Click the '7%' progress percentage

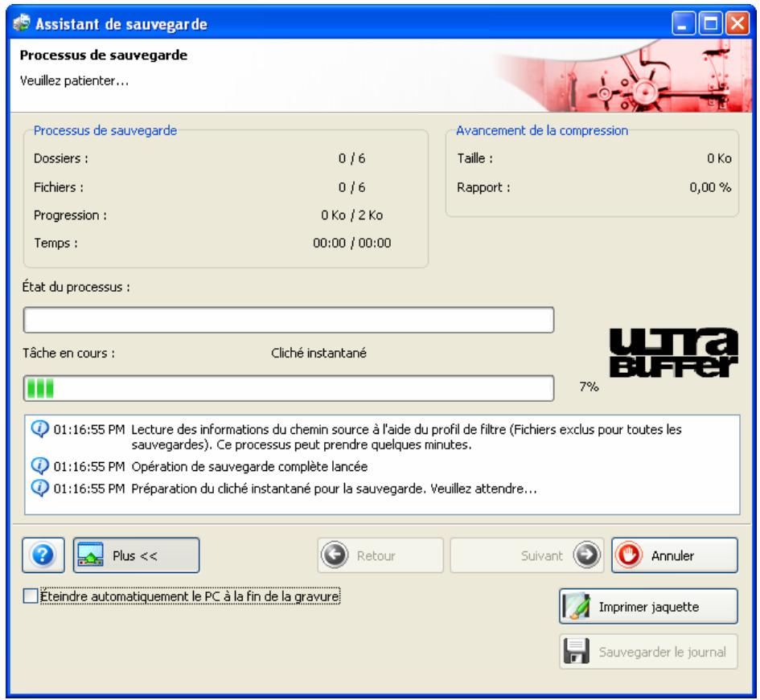point(589,387)
